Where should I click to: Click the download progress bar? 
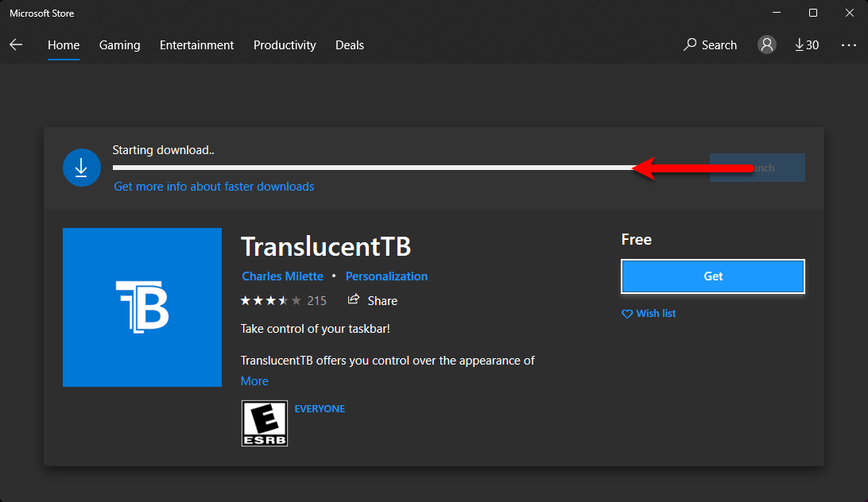377,168
